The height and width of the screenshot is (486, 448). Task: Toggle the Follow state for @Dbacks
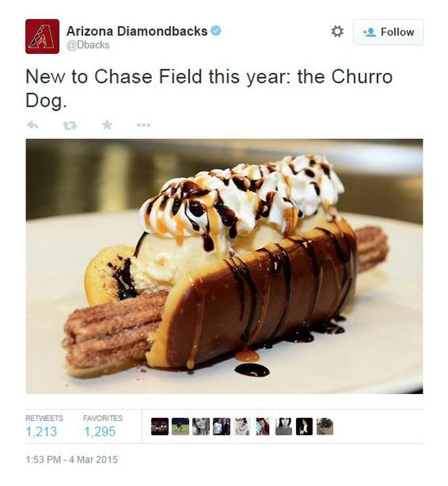pyautogui.click(x=388, y=32)
